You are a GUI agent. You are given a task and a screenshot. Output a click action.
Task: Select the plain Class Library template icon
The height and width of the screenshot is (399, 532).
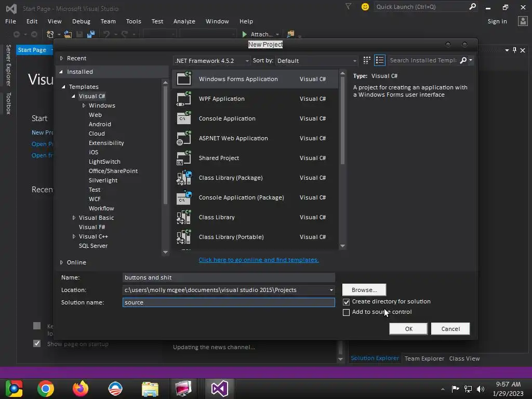coord(184,217)
